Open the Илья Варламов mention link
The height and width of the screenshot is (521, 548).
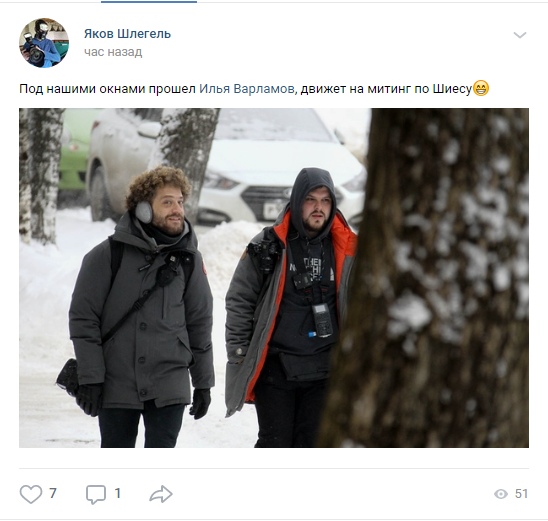click(247, 89)
